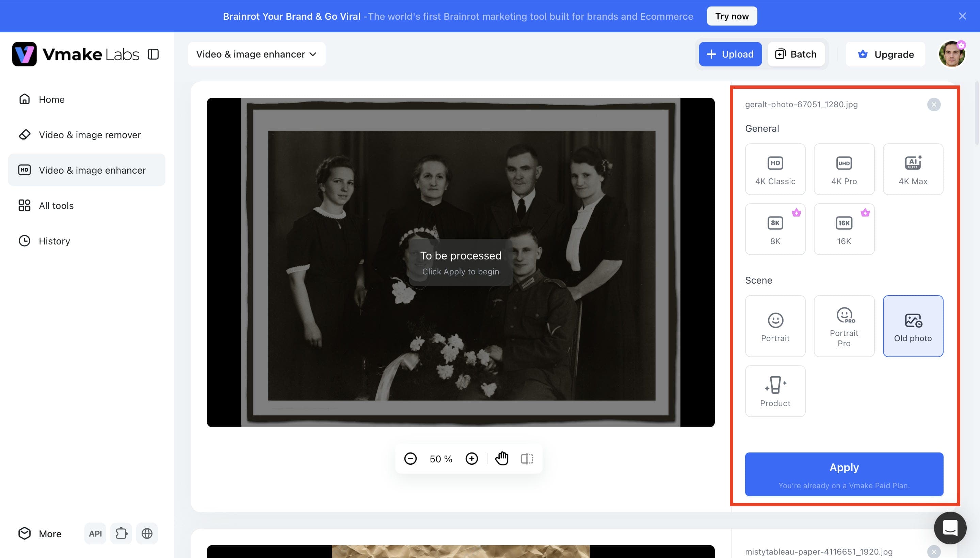980x558 pixels.
Task: Open All tools page
Action: point(86,205)
